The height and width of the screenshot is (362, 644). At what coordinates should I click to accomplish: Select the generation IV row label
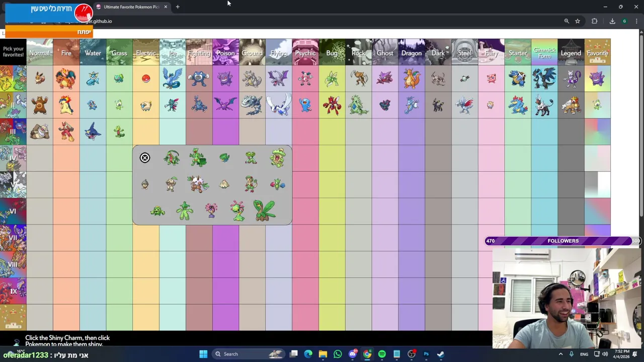point(13,158)
